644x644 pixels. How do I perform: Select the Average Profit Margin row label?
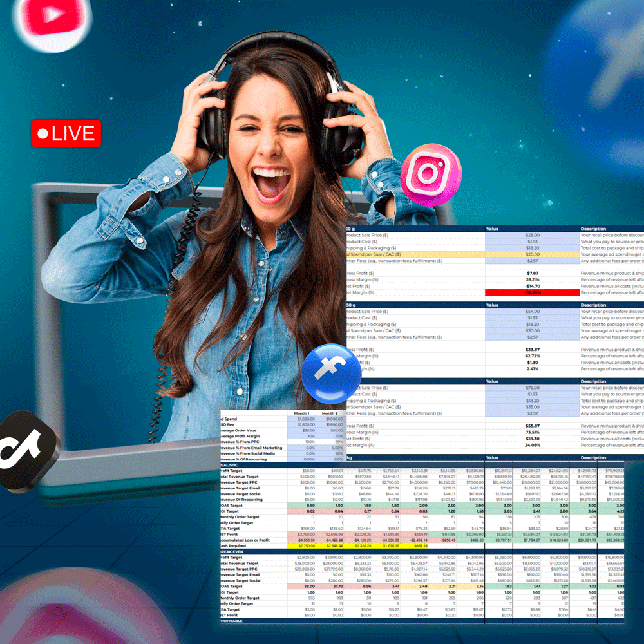click(x=240, y=436)
